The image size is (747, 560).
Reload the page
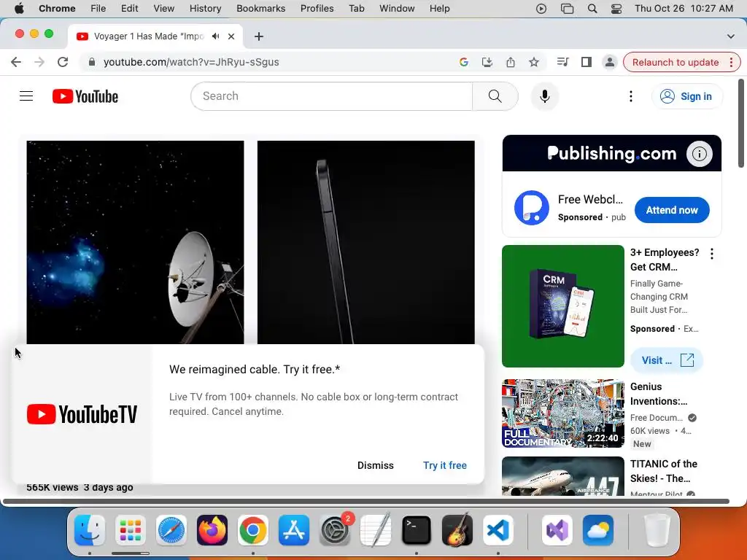(63, 62)
